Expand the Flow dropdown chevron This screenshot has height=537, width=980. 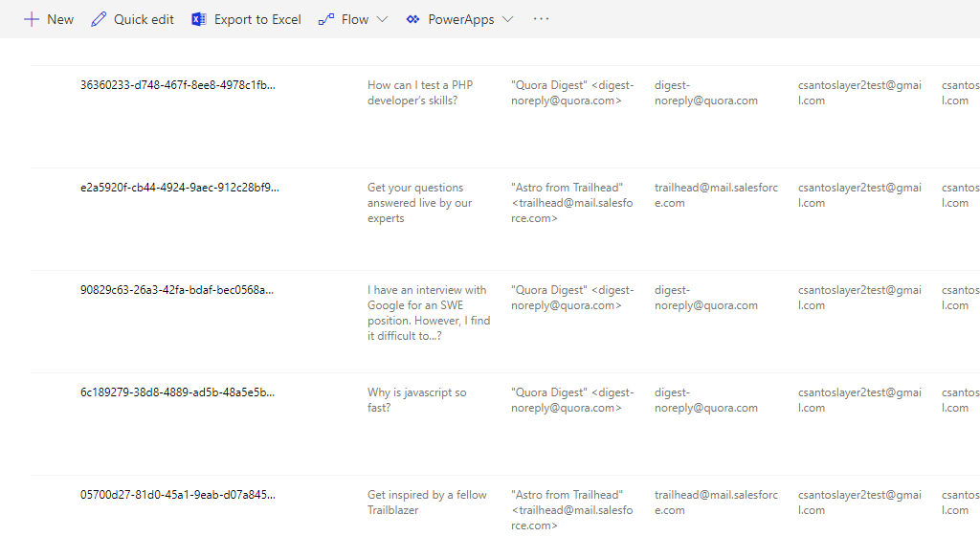click(382, 19)
